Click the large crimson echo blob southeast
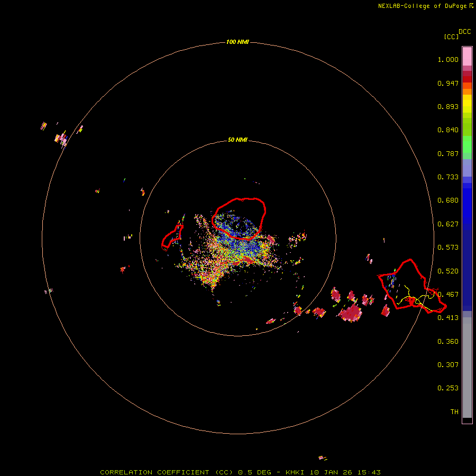The width and height of the screenshot is (476, 476). [351, 313]
